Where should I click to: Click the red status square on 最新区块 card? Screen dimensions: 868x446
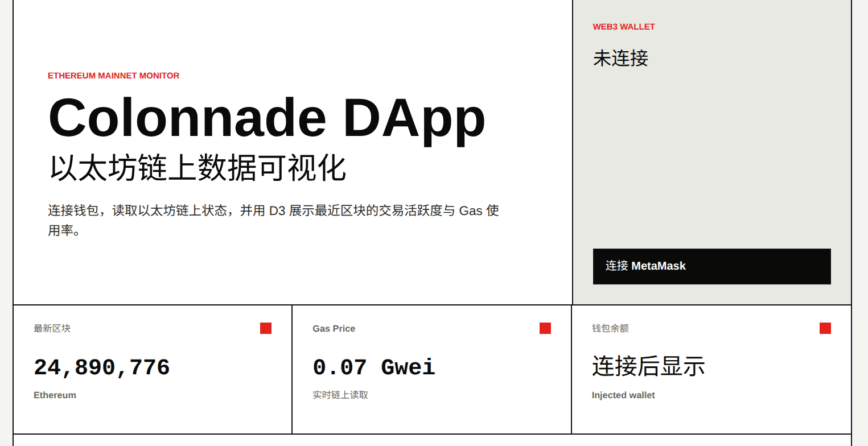coord(265,328)
